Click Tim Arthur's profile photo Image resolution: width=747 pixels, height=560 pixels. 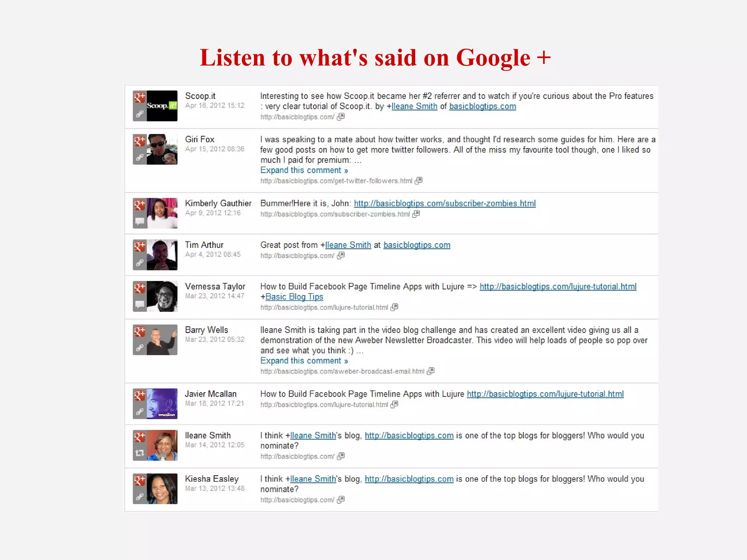click(162, 255)
